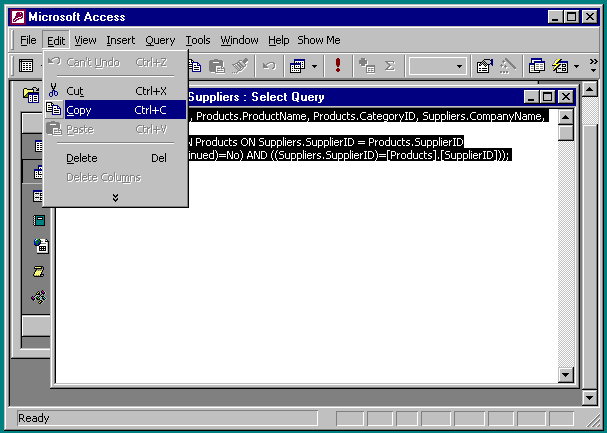Click the query window scrollbar thumb
The height and width of the screenshot is (433, 607).
click(x=565, y=132)
